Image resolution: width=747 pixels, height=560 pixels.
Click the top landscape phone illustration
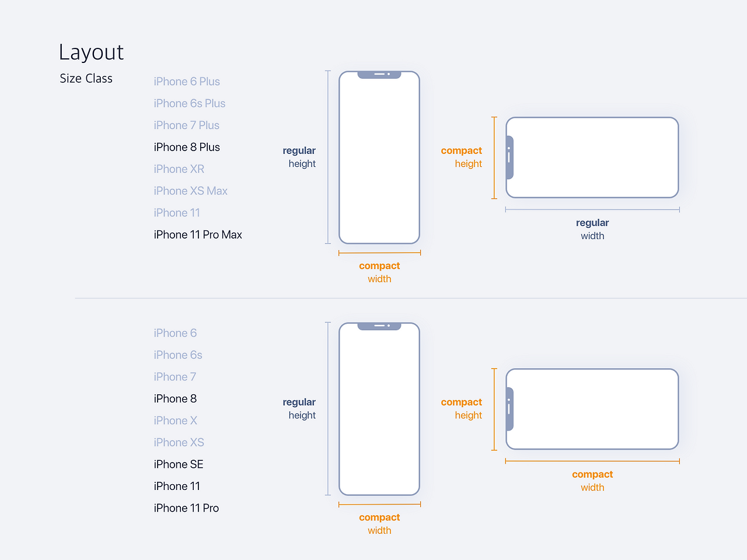(592, 157)
